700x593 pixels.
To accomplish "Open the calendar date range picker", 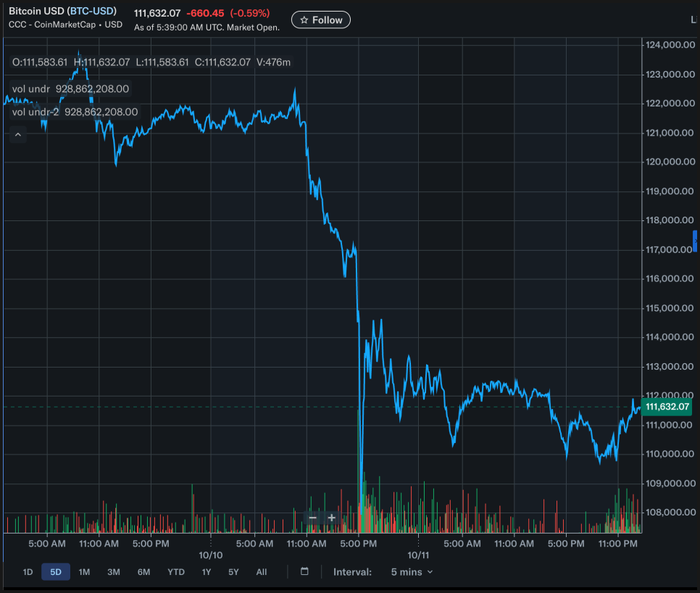I will pyautogui.click(x=304, y=571).
